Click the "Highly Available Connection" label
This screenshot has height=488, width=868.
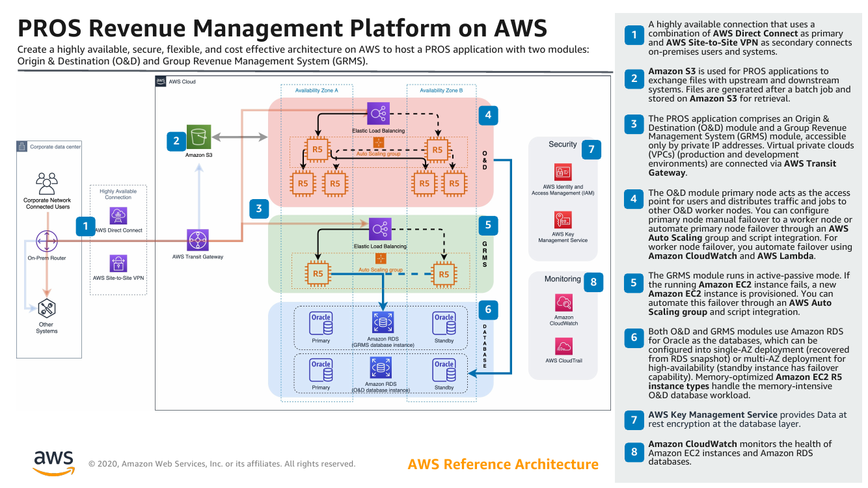pyautogui.click(x=118, y=195)
